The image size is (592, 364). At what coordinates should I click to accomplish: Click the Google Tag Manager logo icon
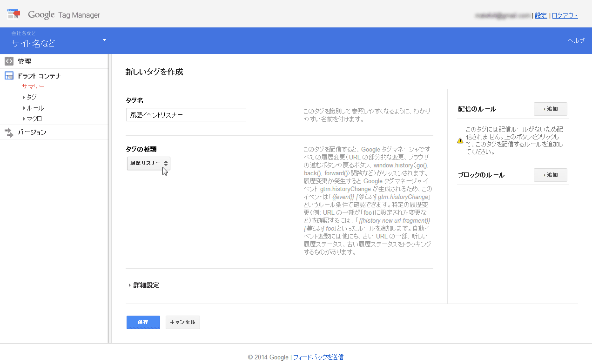click(14, 14)
